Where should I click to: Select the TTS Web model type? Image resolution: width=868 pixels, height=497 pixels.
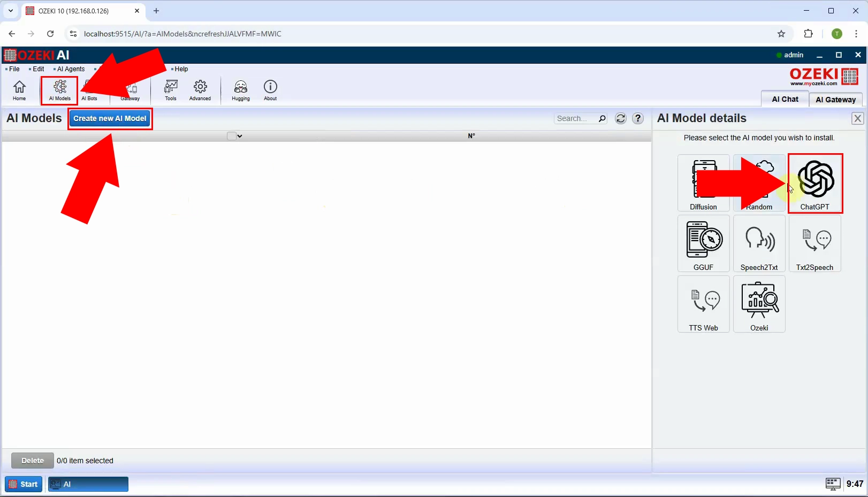click(x=703, y=304)
